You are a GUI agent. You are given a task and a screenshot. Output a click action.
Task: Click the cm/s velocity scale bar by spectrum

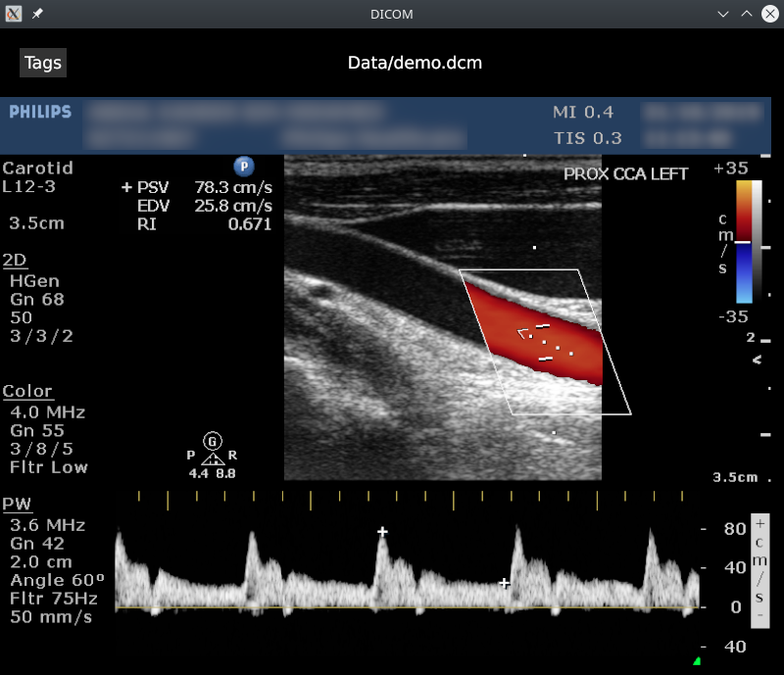click(760, 569)
